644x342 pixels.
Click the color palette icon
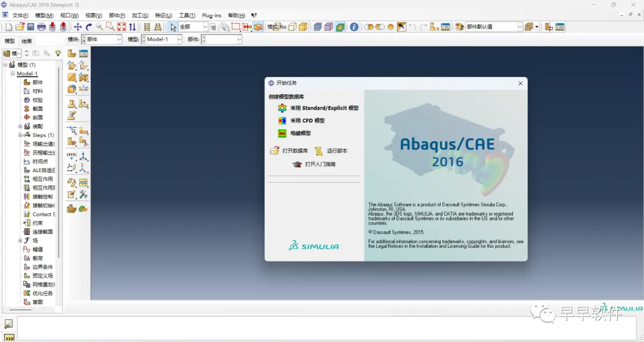tap(460, 27)
